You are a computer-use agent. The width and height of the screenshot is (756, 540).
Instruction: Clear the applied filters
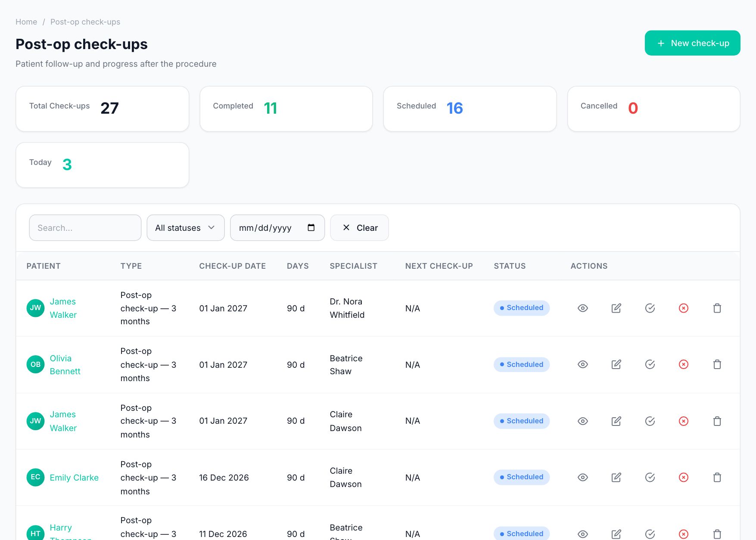point(359,228)
